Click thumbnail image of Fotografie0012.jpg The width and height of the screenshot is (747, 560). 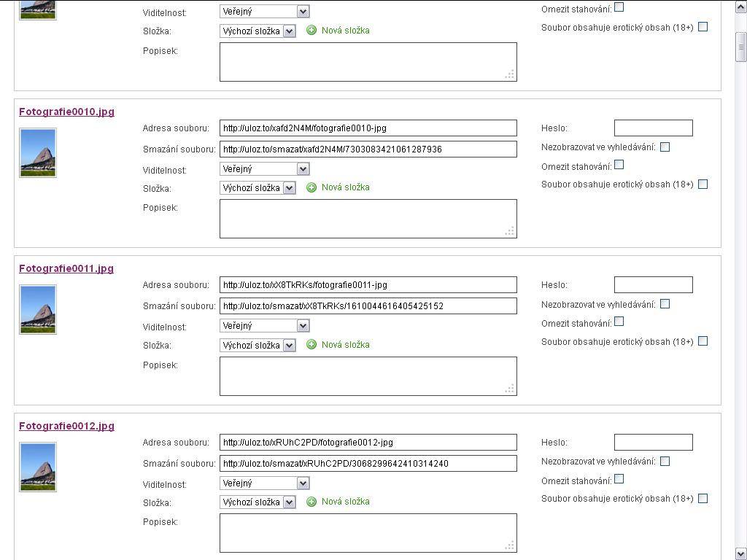[38, 467]
